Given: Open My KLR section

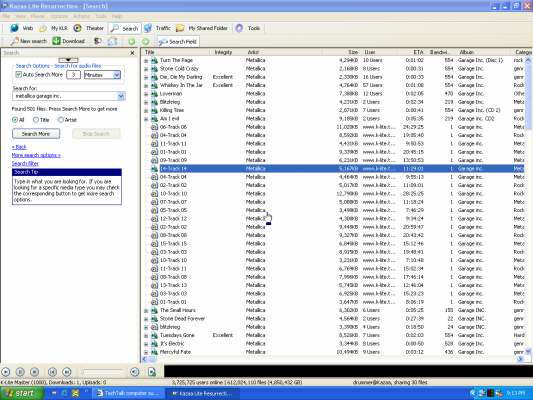Looking at the screenshot, I should (53, 28).
